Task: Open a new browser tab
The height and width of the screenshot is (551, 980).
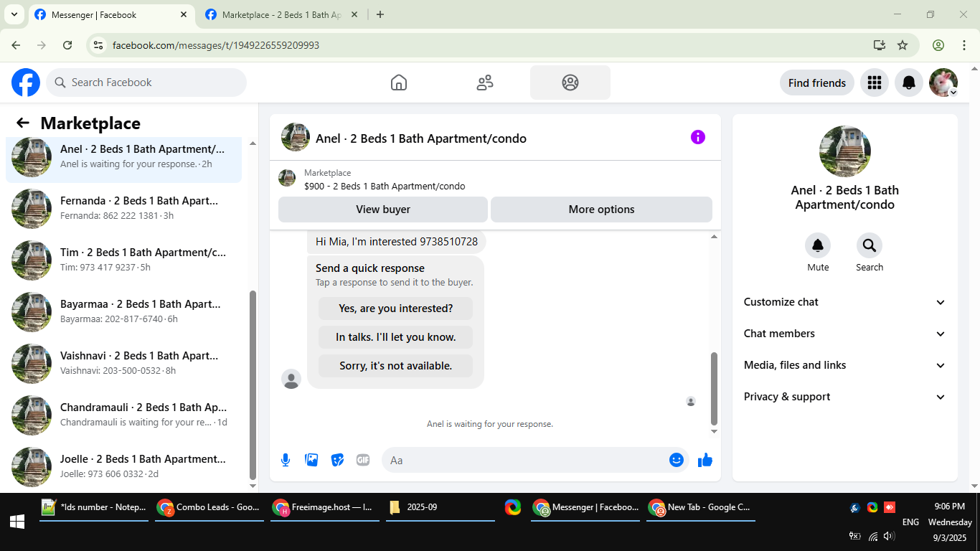Action: pos(380,14)
